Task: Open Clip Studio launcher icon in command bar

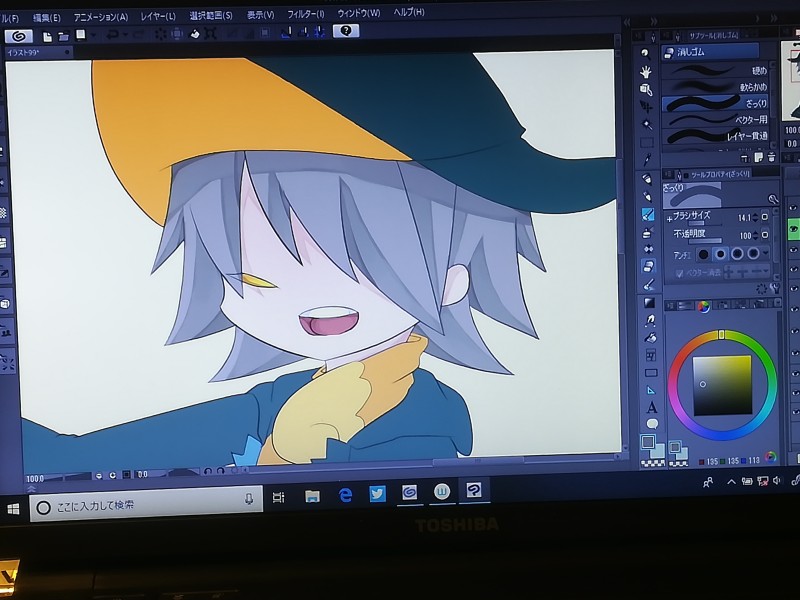Action: [x=19, y=36]
